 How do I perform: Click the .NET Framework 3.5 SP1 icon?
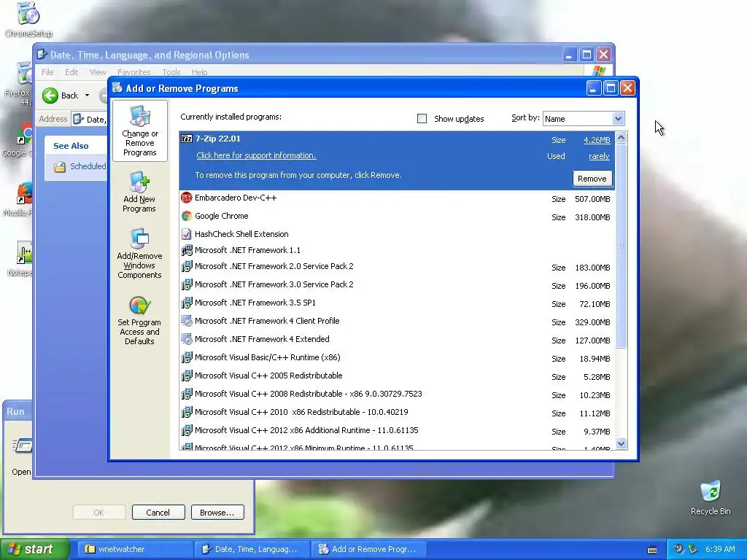(187, 303)
